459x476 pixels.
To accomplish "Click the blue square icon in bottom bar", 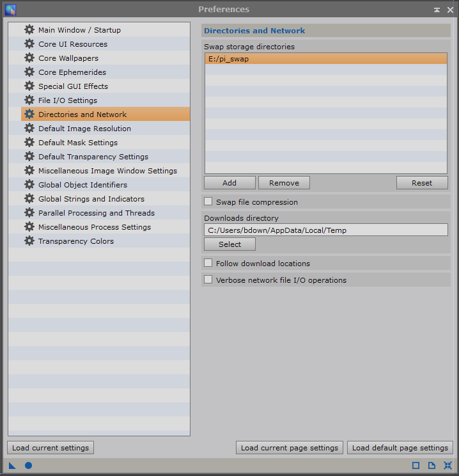I will pos(416,465).
